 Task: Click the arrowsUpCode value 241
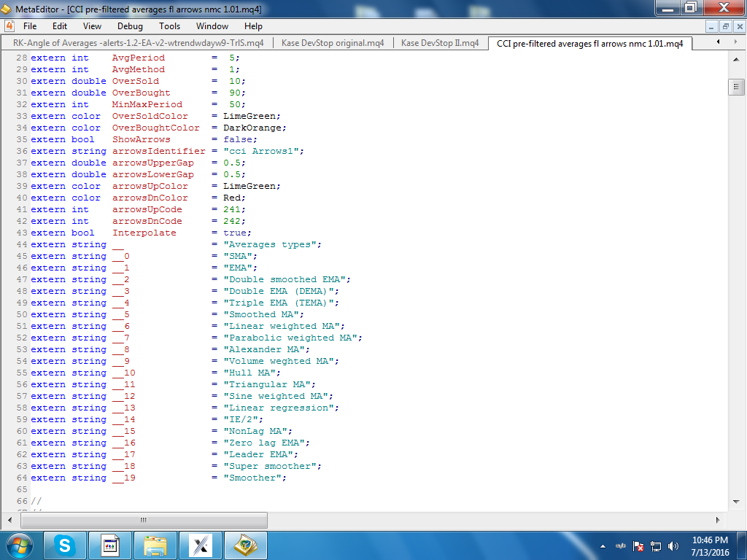point(232,209)
